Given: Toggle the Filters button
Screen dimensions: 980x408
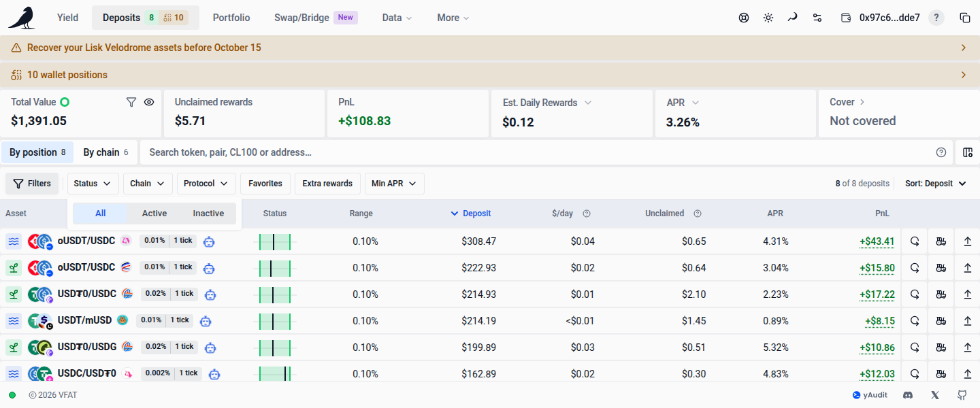Looking at the screenshot, I should pos(32,184).
